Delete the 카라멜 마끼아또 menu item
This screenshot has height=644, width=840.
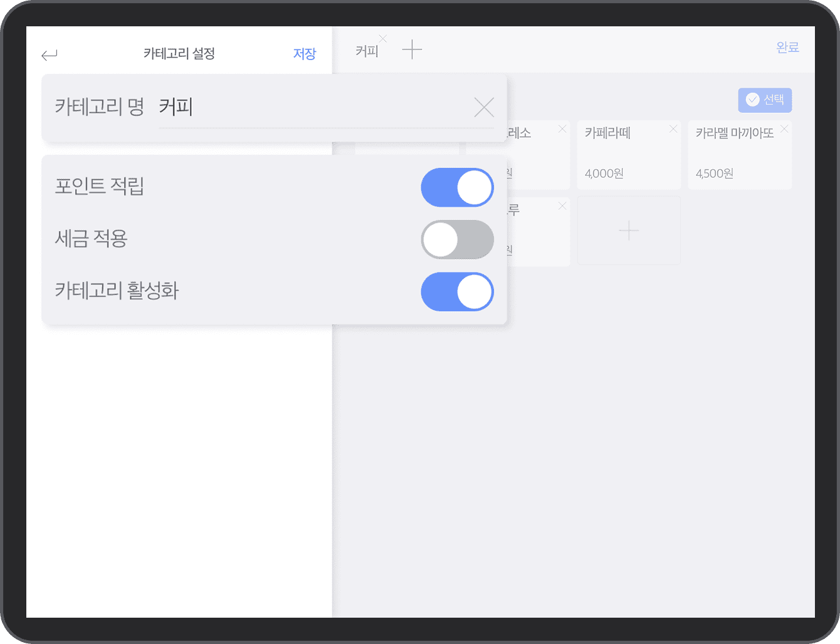(784, 129)
